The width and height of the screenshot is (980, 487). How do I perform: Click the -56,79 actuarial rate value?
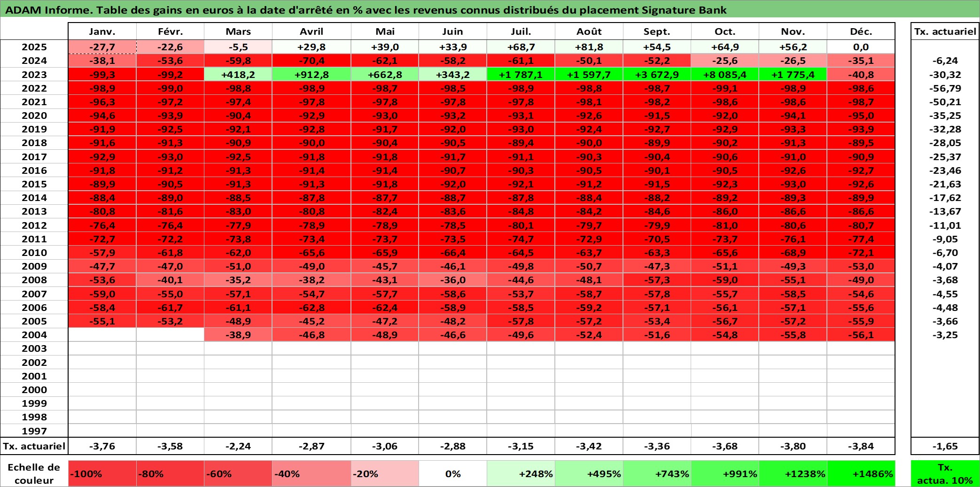point(945,88)
